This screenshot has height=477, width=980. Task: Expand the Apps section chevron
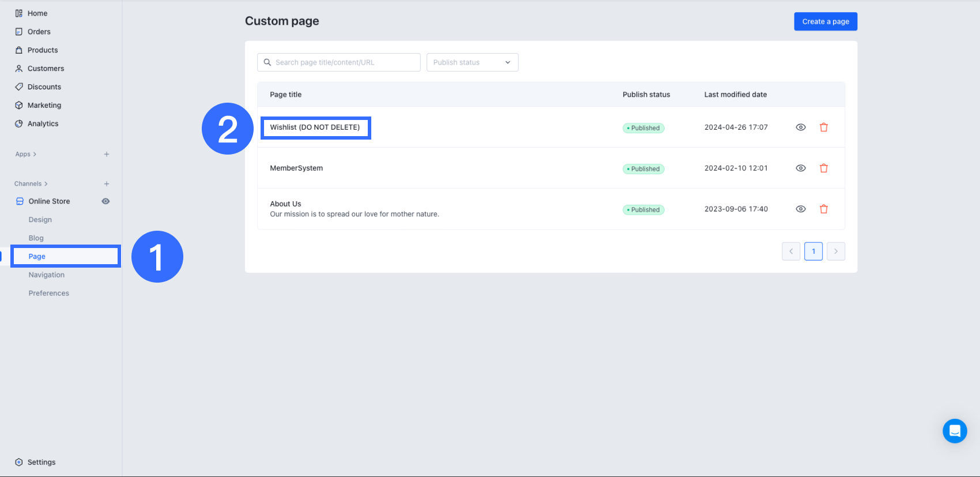tap(35, 155)
